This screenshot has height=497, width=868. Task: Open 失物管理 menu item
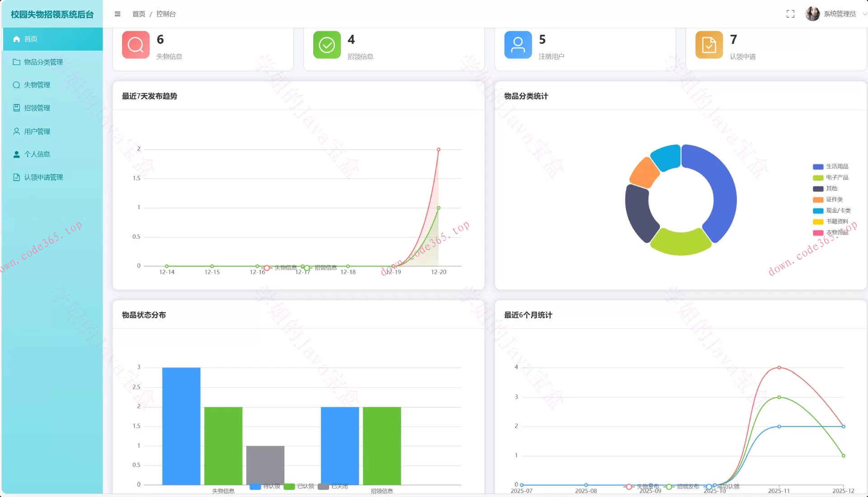coord(37,85)
